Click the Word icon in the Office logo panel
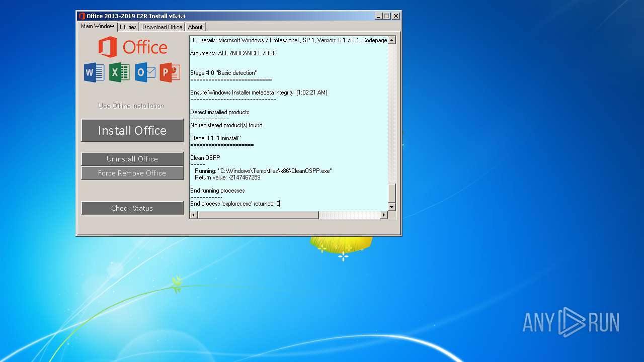This screenshot has width=644, height=362. (94, 72)
